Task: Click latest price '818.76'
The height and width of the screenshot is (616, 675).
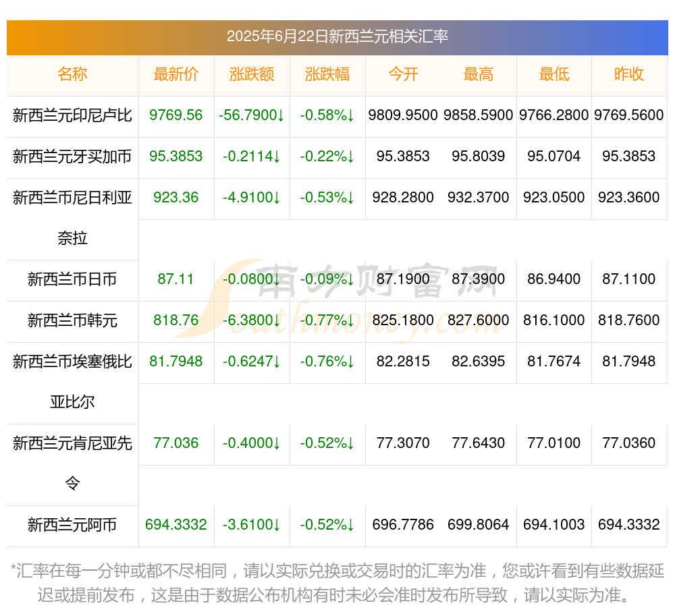Action: (176, 321)
